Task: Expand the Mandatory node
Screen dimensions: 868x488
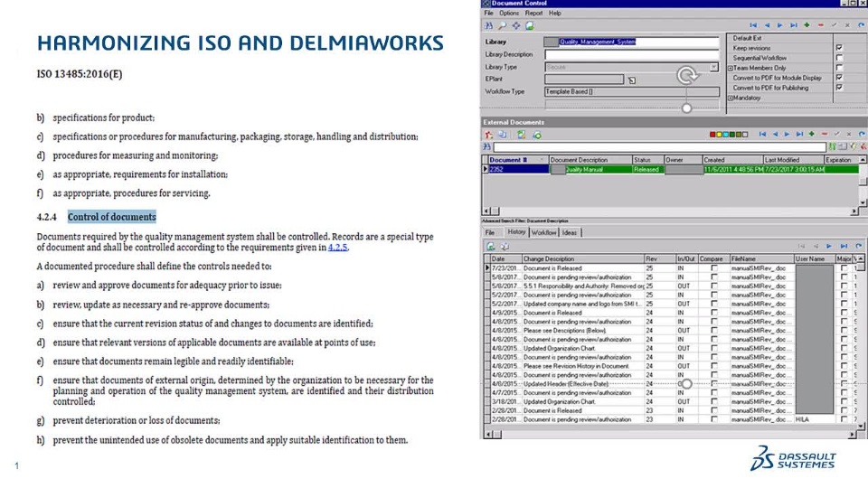Action: 731,98
